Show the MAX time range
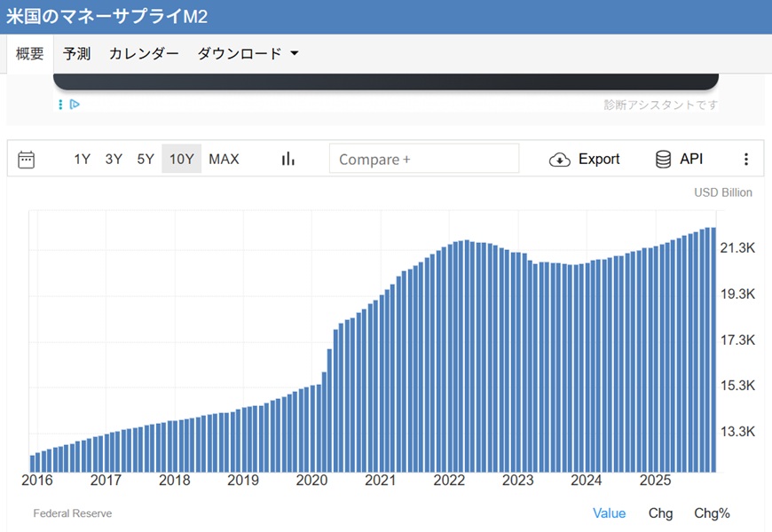Viewport: 772px width, 532px height. tap(224, 160)
